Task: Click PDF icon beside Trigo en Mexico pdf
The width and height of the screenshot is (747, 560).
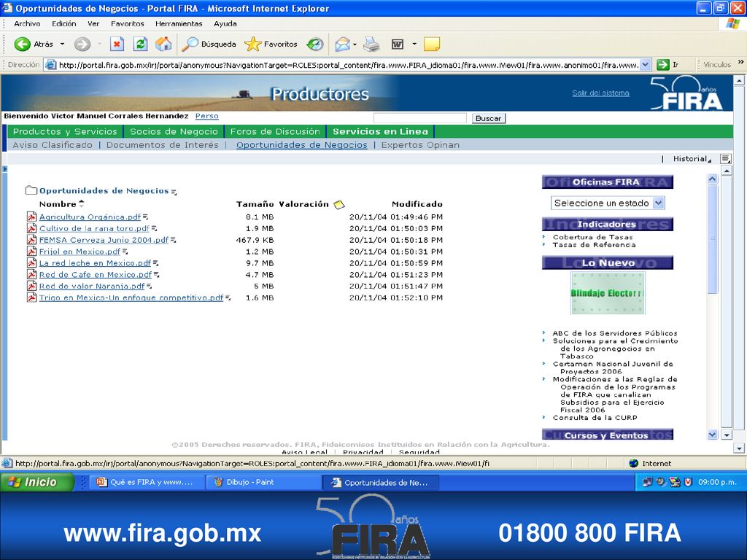Action: tap(31, 297)
